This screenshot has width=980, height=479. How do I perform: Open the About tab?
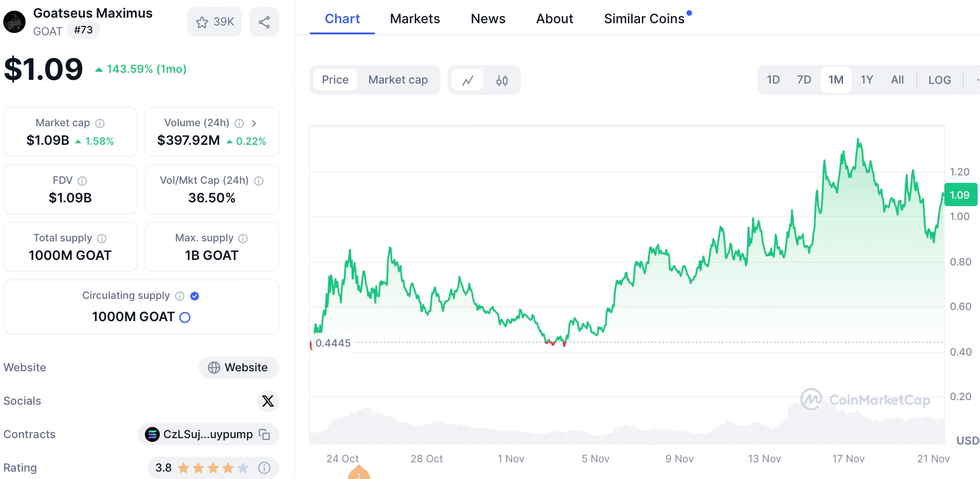click(x=555, y=19)
